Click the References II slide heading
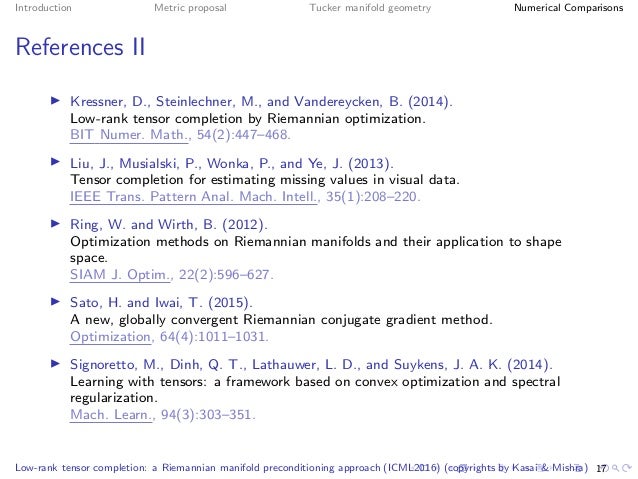This screenshot has width=638, height=479. coord(80,47)
